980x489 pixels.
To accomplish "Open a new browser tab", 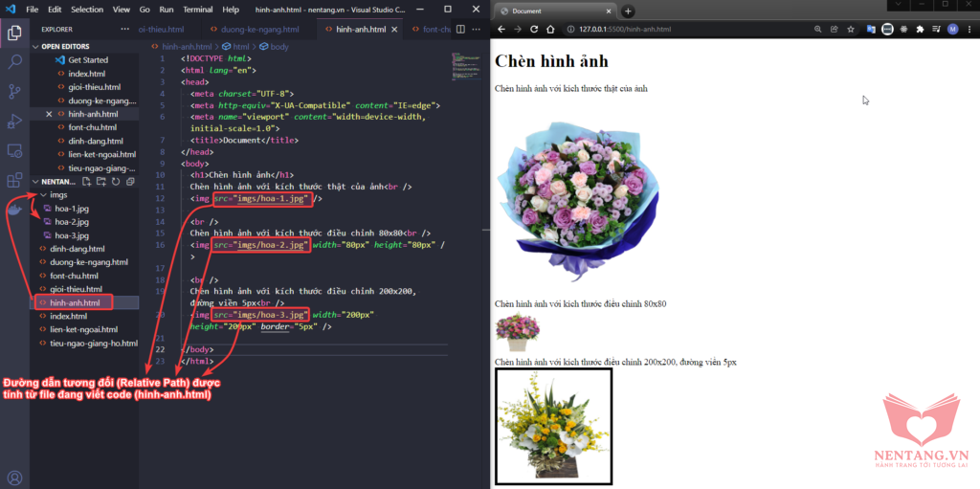I will point(628,11).
